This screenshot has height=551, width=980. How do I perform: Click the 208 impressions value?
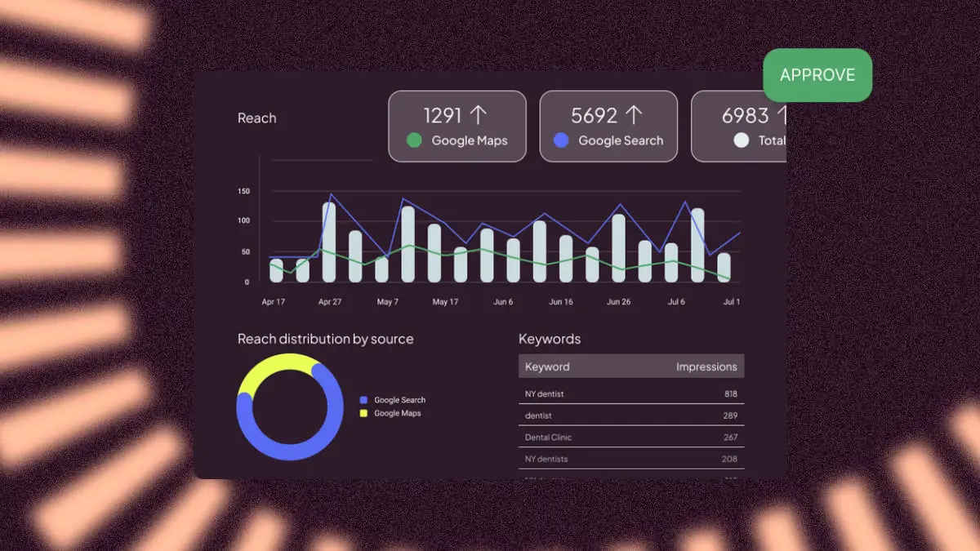729,459
